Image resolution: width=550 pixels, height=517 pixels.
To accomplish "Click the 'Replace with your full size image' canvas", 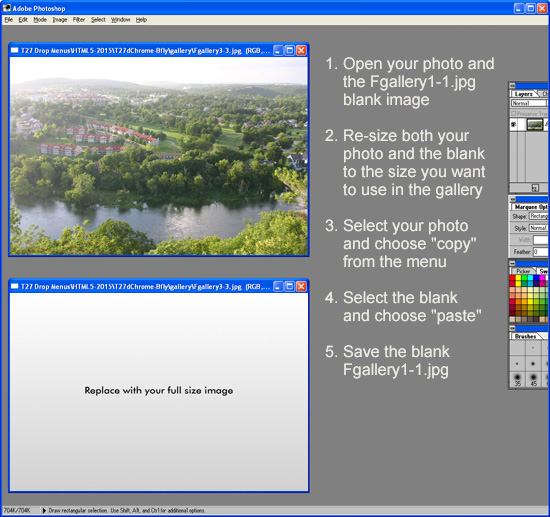I will (x=159, y=392).
